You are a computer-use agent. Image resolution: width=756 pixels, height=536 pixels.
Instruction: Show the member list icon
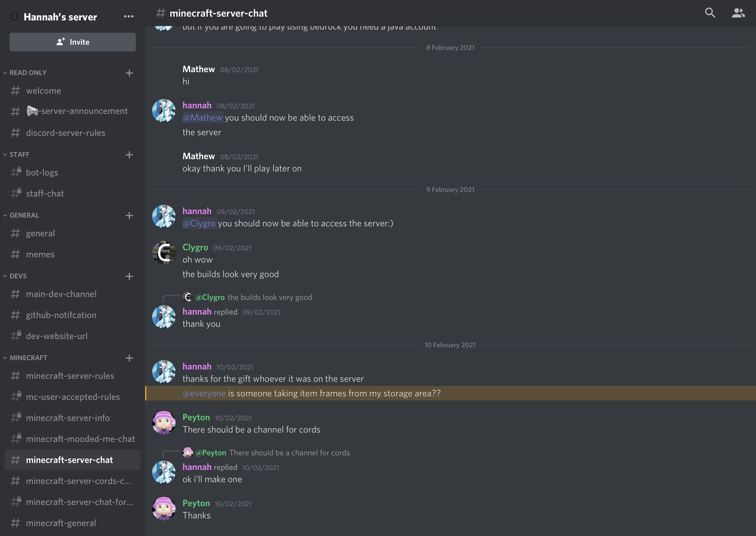point(738,13)
